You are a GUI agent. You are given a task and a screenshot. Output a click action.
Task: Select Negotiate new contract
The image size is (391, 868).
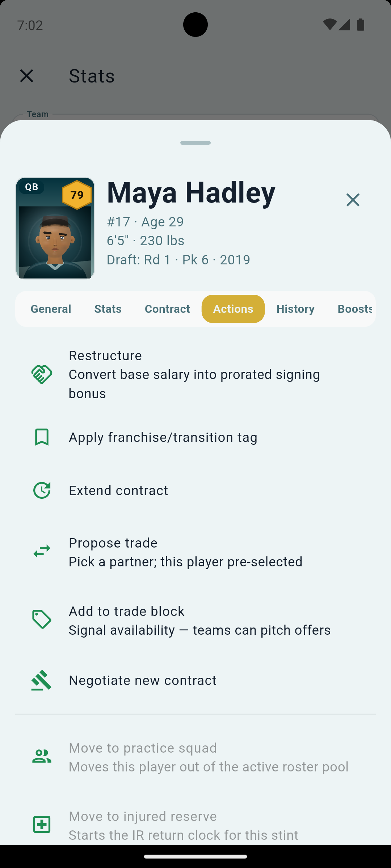pos(195,680)
